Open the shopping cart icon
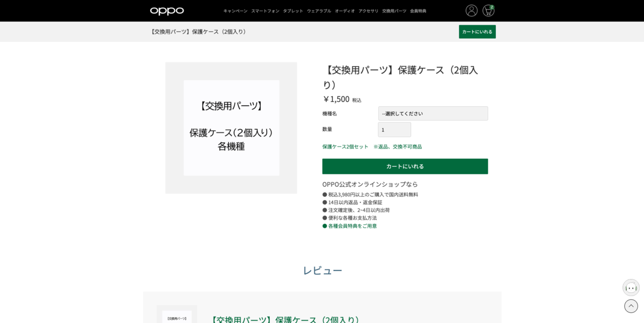The width and height of the screenshot is (644, 323). [x=488, y=11]
